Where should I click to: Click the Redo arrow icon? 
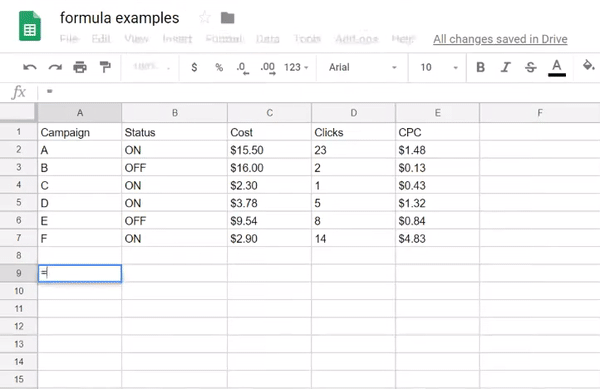click(x=55, y=68)
